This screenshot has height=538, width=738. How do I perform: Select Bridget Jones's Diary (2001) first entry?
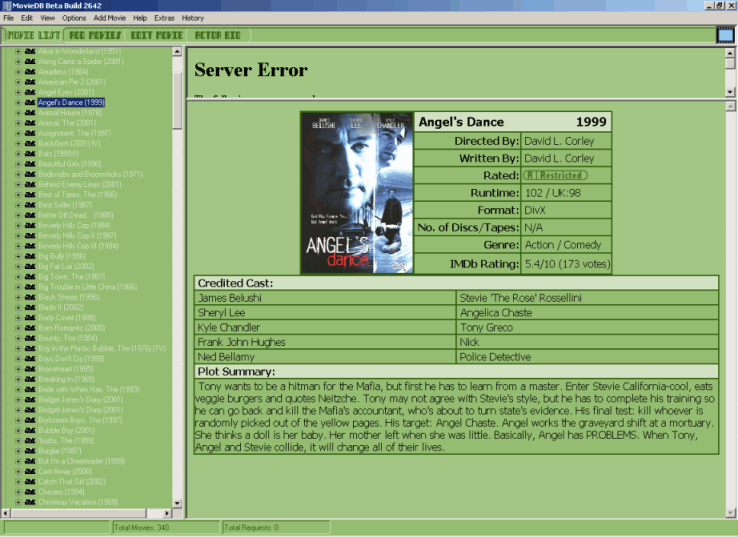point(80,400)
